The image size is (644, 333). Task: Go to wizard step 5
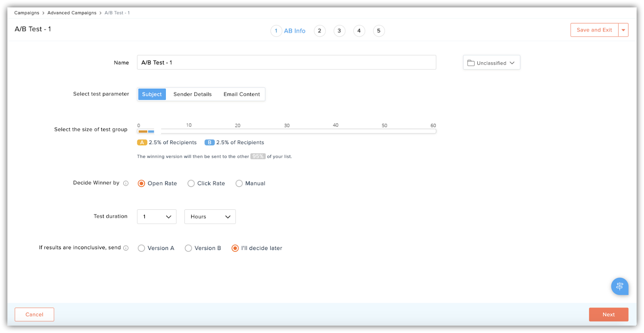(379, 31)
